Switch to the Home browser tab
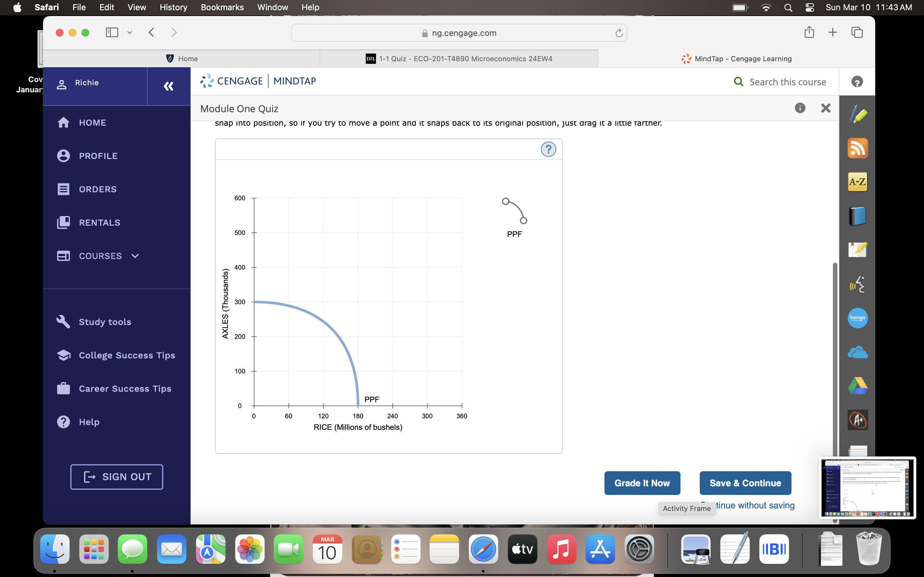 187,58
